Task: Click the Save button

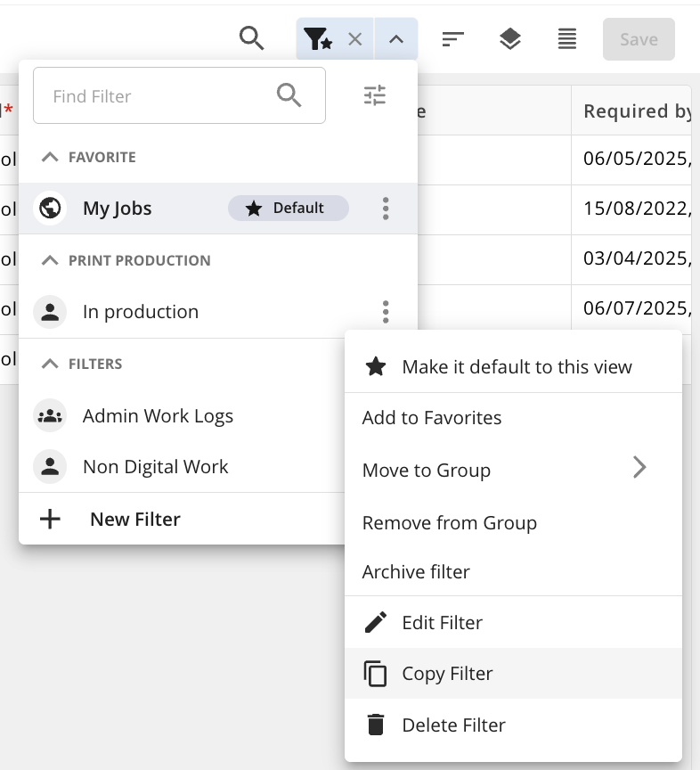Action: click(639, 39)
